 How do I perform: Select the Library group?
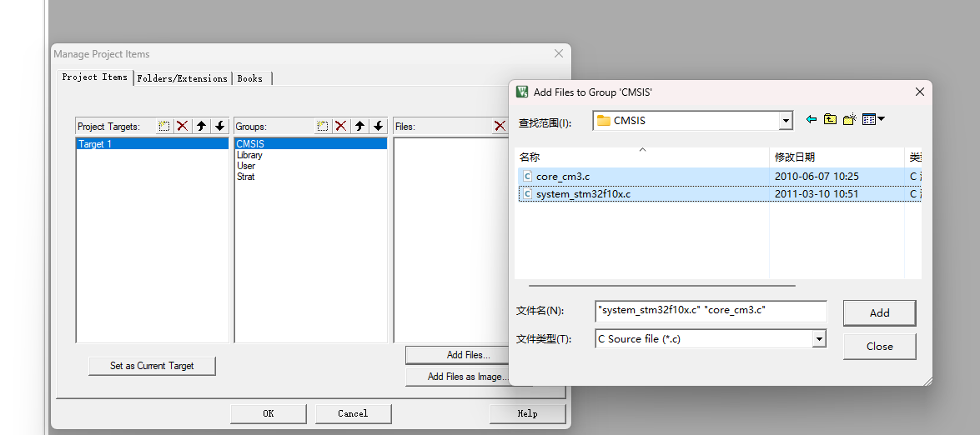click(x=249, y=155)
